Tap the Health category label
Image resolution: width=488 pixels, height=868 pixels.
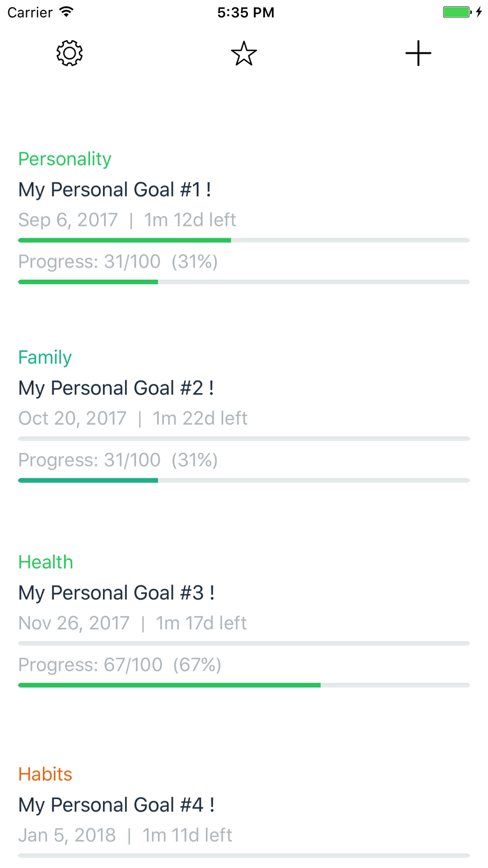45,562
